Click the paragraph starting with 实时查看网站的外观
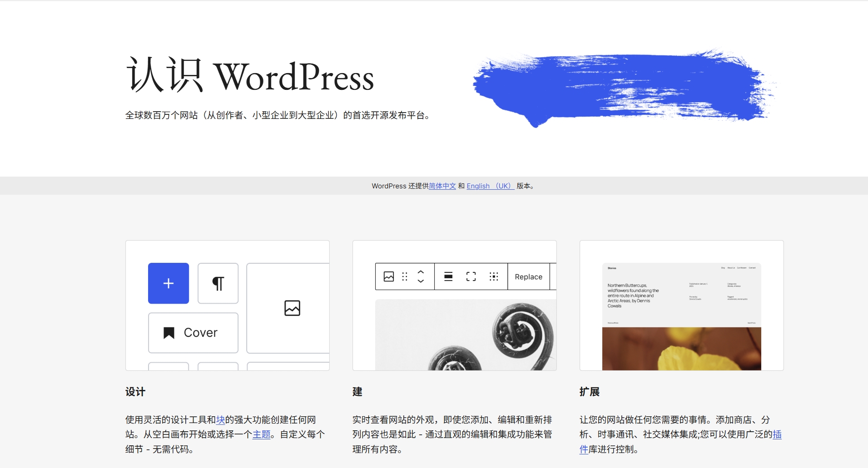 (452, 434)
